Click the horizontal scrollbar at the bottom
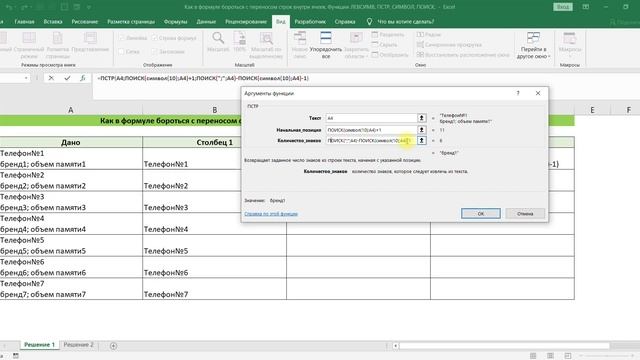Screen dimensions: 640x360 click(504, 346)
